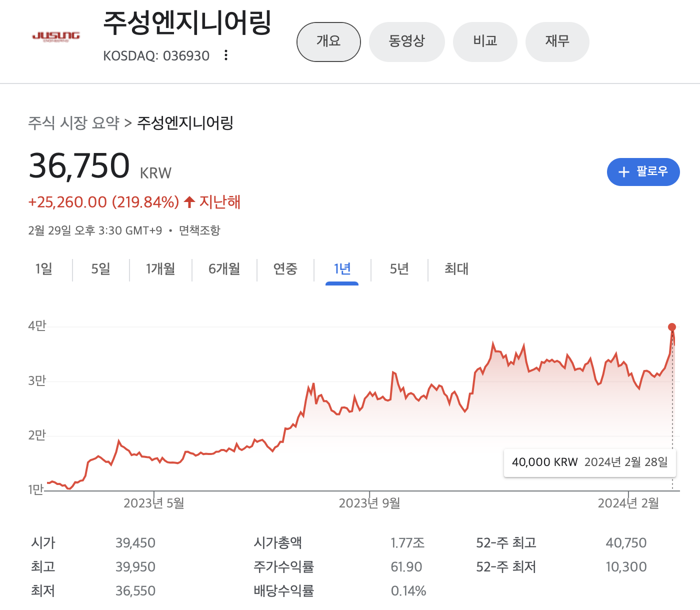700x610 pixels.
Task: Select the 연중 year-to-date range
Action: pyautogui.click(x=285, y=269)
